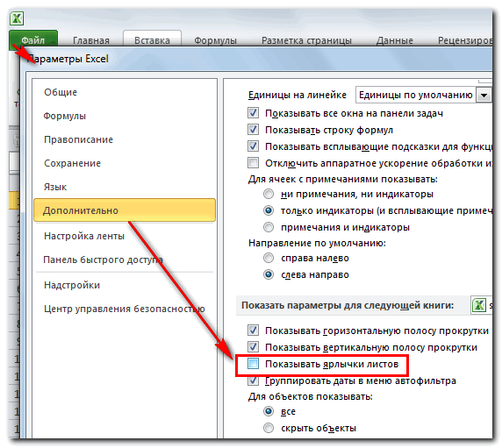The width and height of the screenshot is (502, 448).
Task: Select the Сохранение options category
Action: point(72,163)
